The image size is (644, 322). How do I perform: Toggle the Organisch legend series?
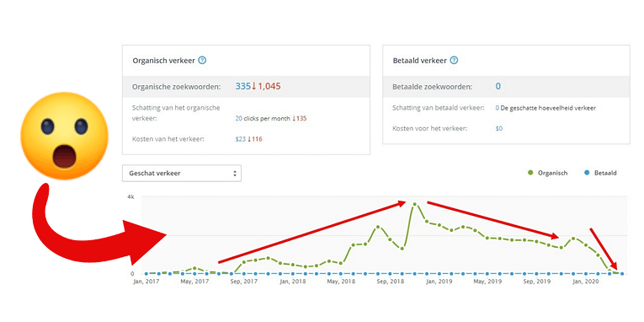click(x=547, y=173)
